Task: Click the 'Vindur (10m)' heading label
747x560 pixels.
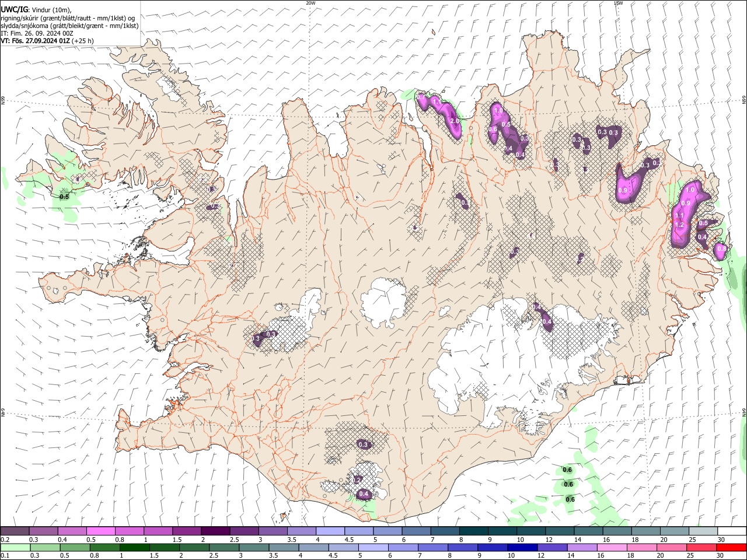Action: [52, 10]
